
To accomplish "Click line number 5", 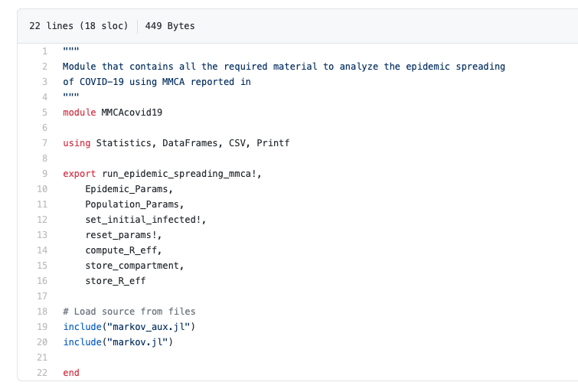I will (x=44, y=112).
